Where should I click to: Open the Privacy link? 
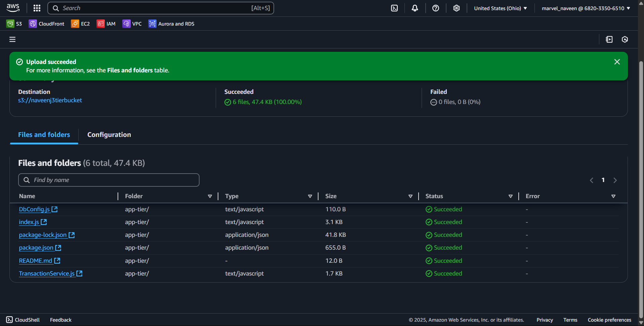pyautogui.click(x=545, y=320)
